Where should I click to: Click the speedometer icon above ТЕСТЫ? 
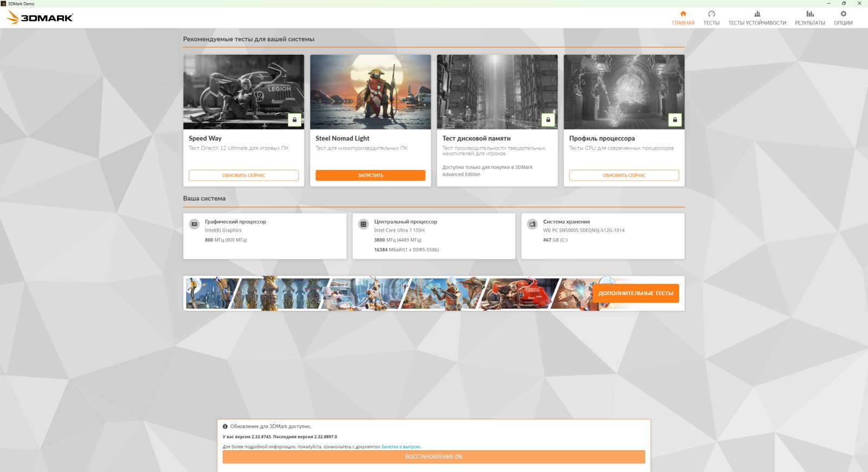pyautogui.click(x=711, y=14)
